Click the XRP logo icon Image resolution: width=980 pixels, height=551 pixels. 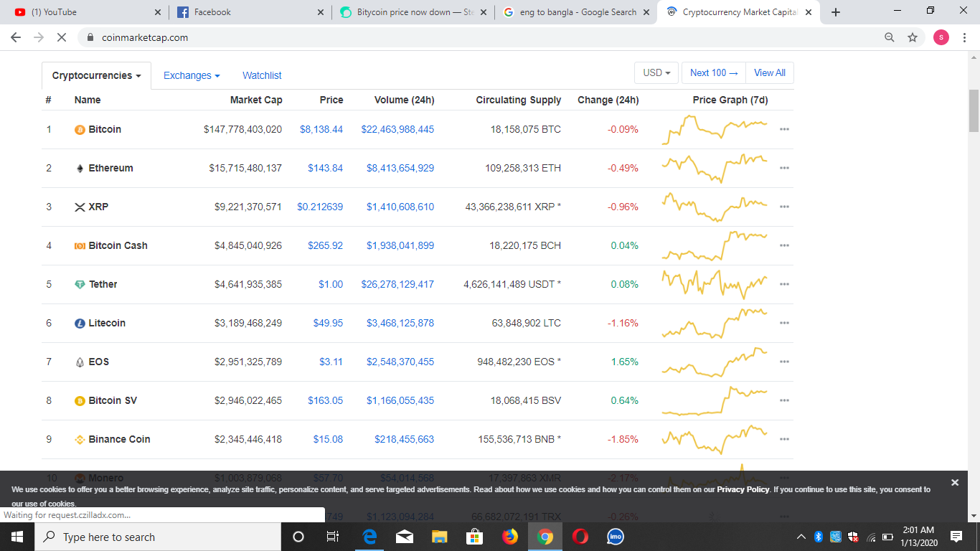tap(79, 207)
